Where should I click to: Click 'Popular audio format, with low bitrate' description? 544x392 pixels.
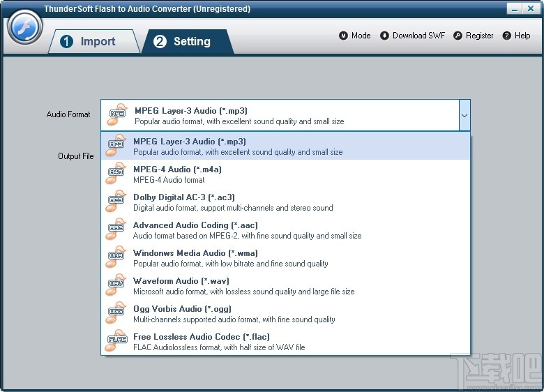pyautogui.click(x=231, y=264)
